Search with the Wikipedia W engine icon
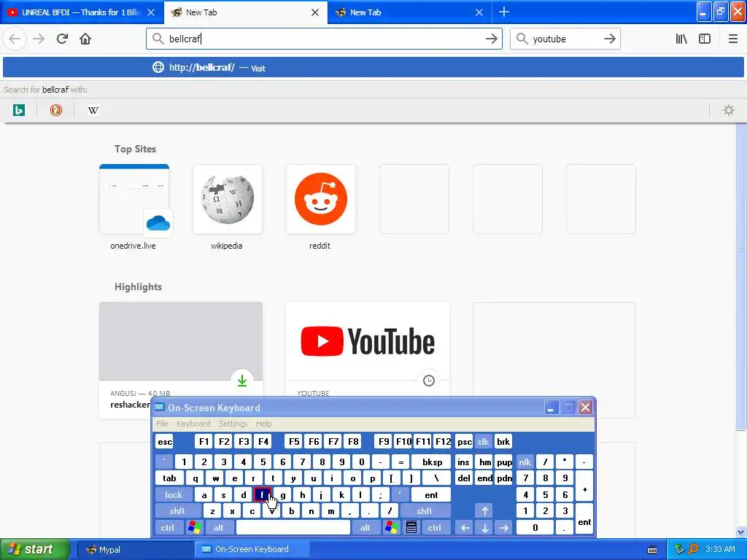747x560 pixels. pyautogui.click(x=93, y=111)
